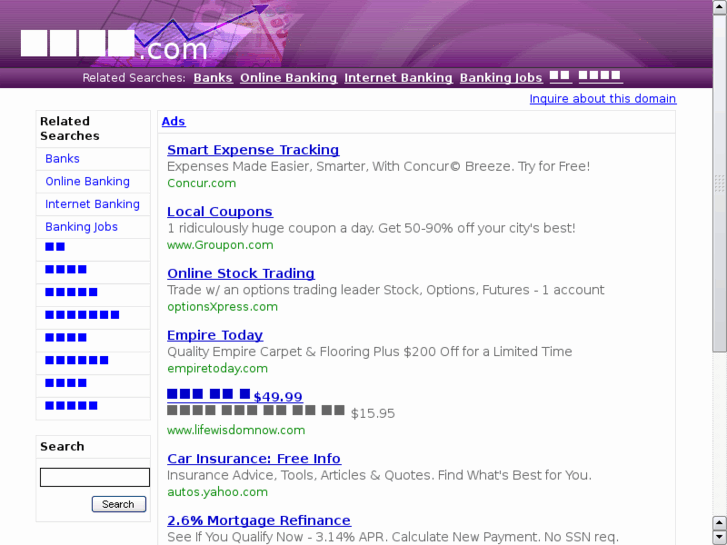This screenshot has width=727, height=545.
Task: Click the vertical scrollbar thumb
Action: [720, 183]
